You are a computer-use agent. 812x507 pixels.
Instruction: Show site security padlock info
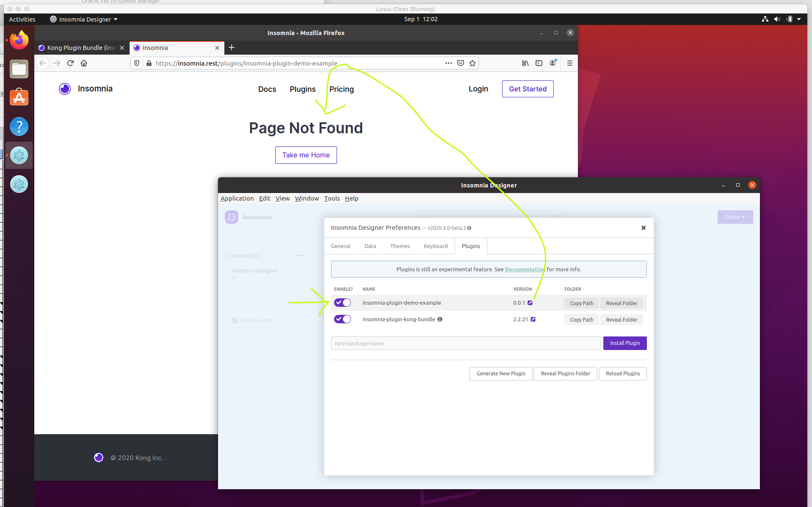click(149, 63)
